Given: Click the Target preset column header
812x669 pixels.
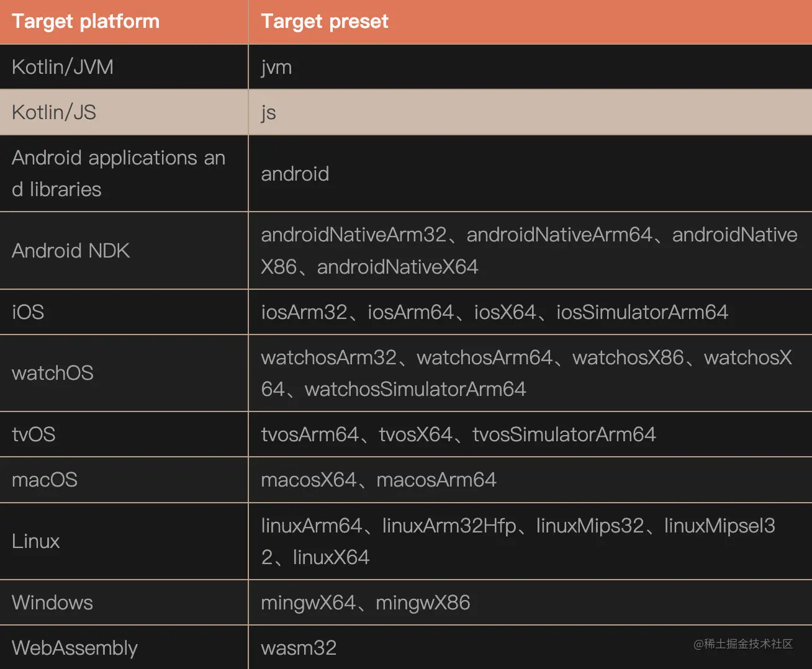Looking at the screenshot, I should pyautogui.click(x=325, y=22).
